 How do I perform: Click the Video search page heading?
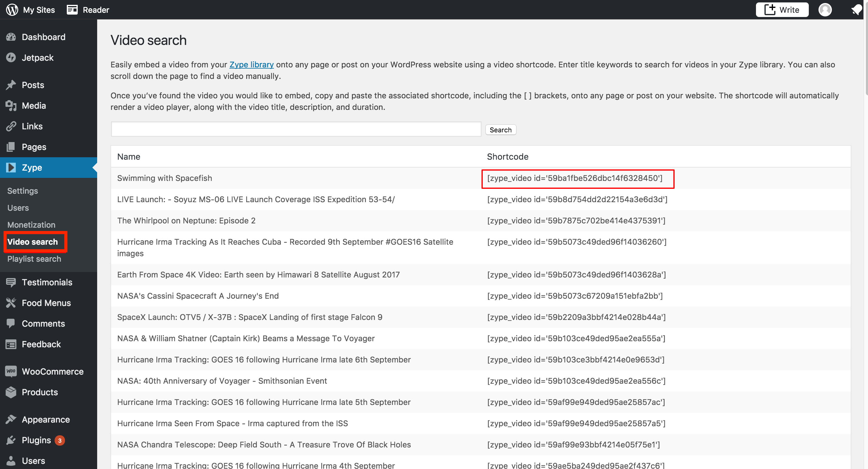148,40
